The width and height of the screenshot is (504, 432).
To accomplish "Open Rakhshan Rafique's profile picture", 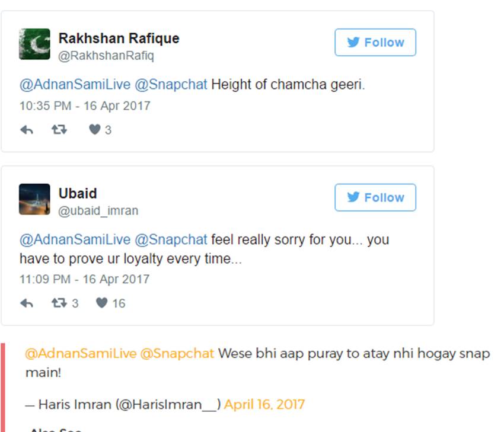I will [34, 44].
